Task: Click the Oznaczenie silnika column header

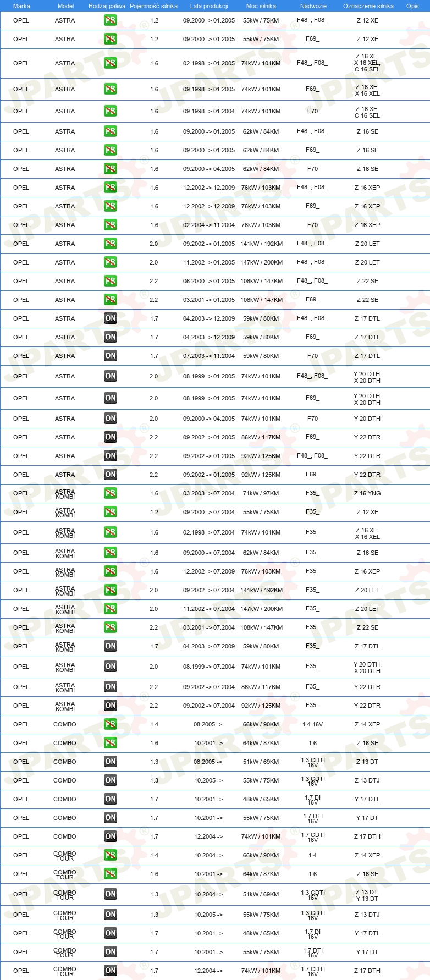Action: pos(368,6)
